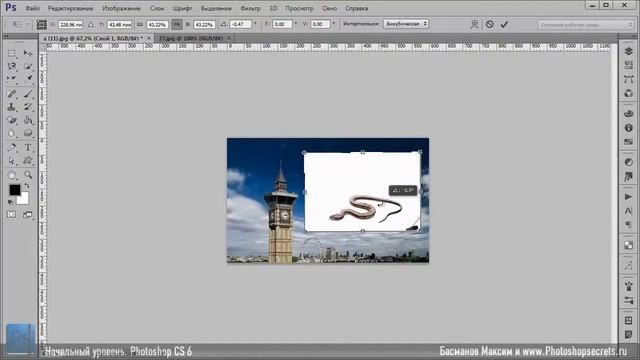Viewport: 640px width, 360px height.
Task: Open the Редактирование menu
Action: tap(70, 8)
